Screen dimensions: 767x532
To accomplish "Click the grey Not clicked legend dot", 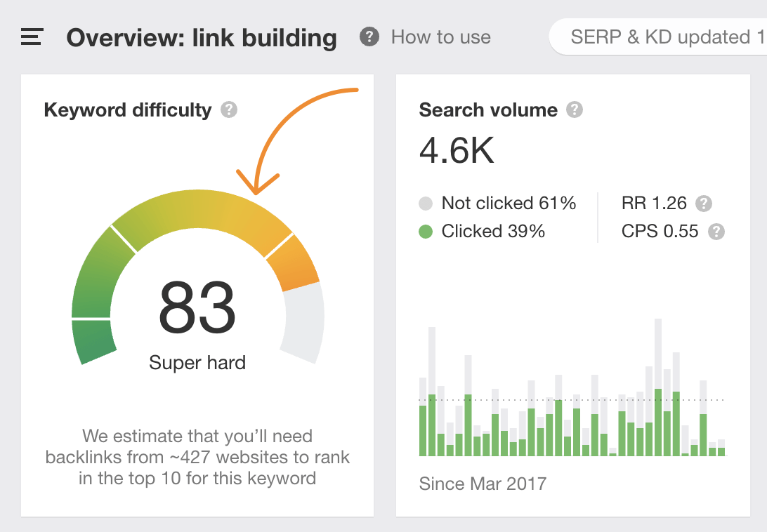I will [426, 204].
